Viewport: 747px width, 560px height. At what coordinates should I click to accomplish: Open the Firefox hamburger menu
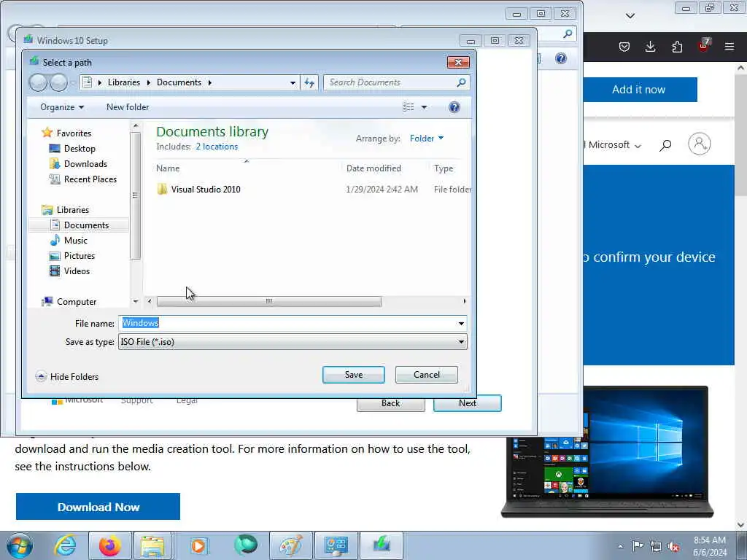[x=729, y=46]
